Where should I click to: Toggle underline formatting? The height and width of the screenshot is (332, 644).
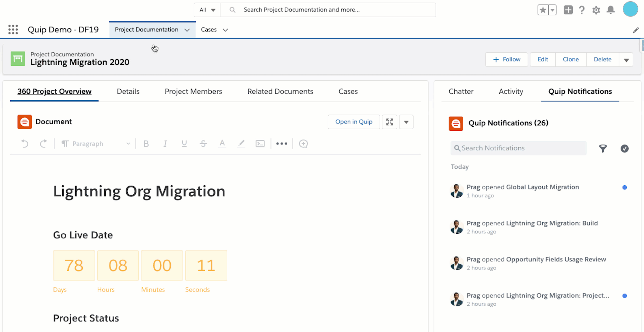[184, 144]
